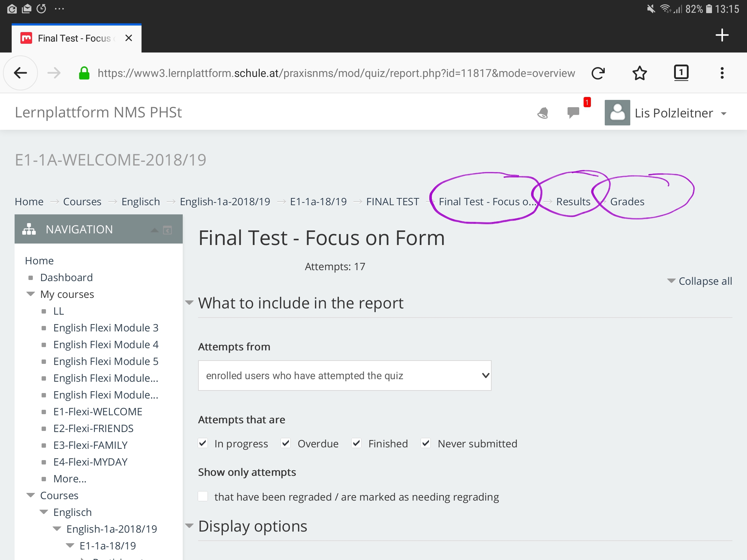Click the Collapse all link
The height and width of the screenshot is (560, 747).
[x=705, y=281]
